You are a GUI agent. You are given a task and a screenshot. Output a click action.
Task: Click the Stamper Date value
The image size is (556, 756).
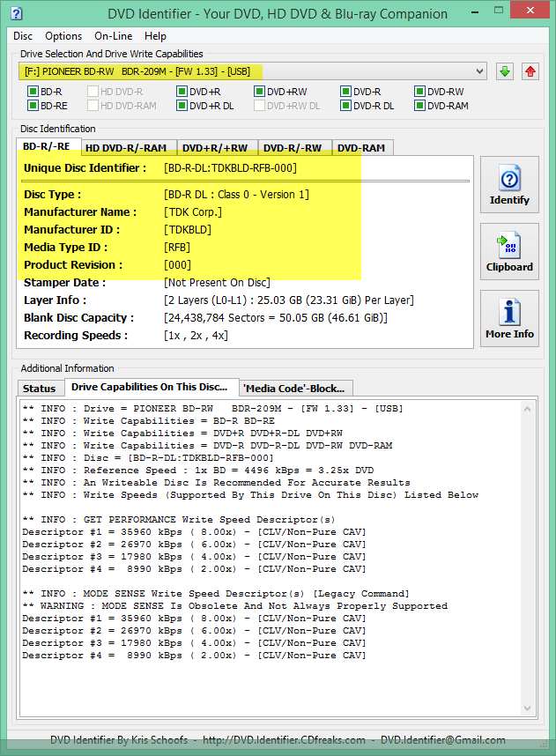[217, 283]
